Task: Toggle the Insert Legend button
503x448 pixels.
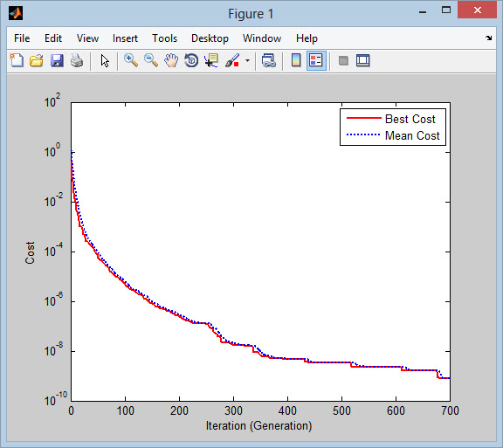Action: pos(316,60)
